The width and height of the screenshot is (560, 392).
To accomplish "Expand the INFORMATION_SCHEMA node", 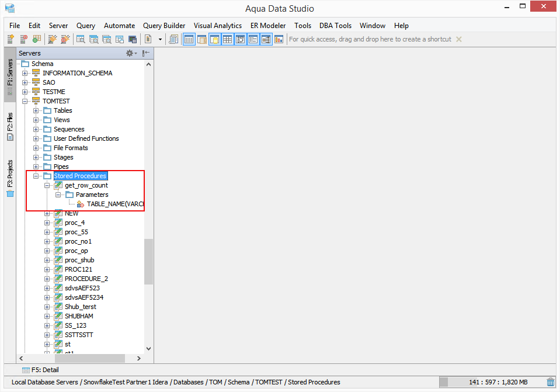I will point(25,73).
